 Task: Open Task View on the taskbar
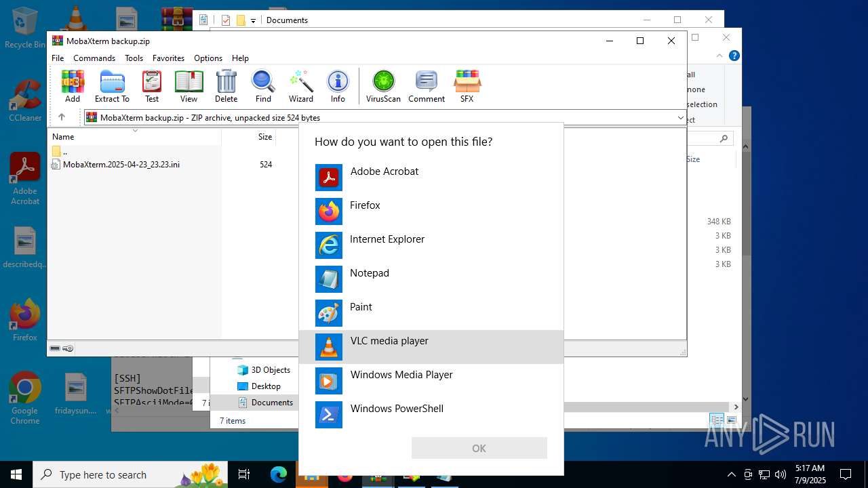pyautogui.click(x=244, y=474)
